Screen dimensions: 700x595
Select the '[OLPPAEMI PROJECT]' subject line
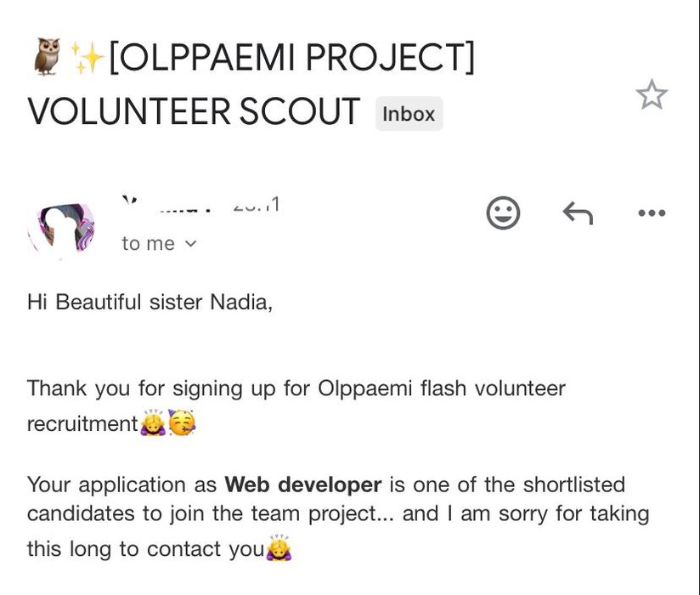[292, 58]
